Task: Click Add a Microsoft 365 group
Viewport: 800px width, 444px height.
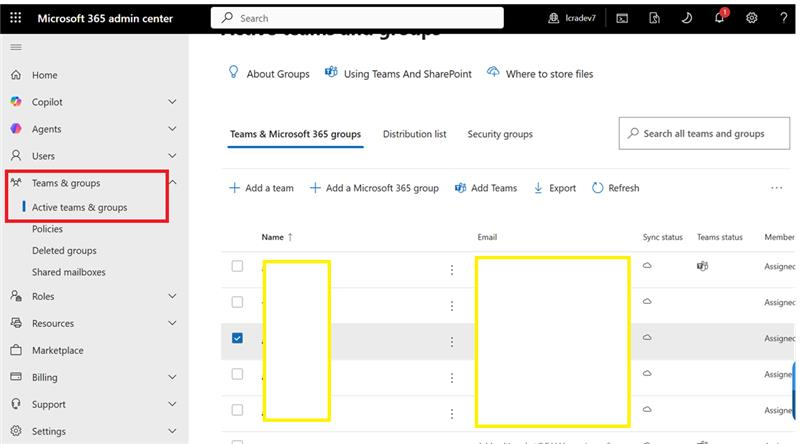Action: [x=374, y=188]
